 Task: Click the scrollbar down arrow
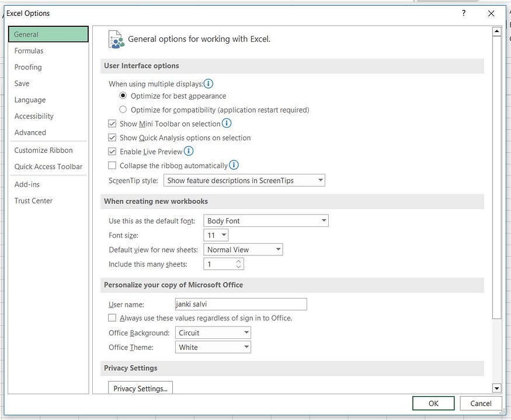click(x=496, y=388)
